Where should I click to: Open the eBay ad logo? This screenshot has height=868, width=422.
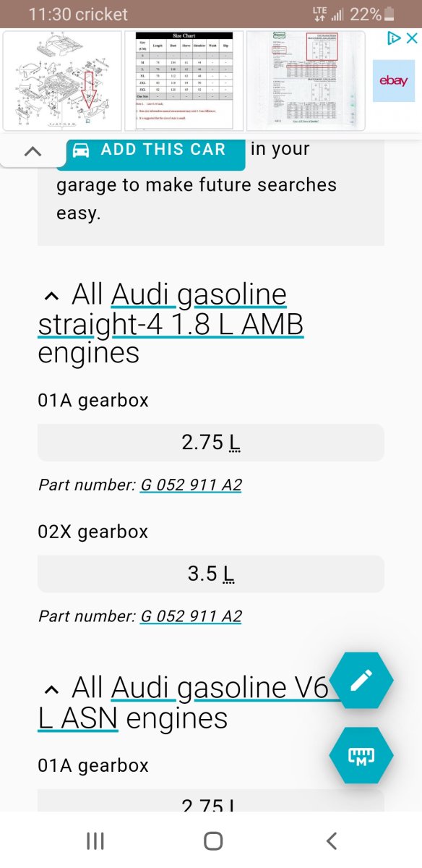[394, 82]
